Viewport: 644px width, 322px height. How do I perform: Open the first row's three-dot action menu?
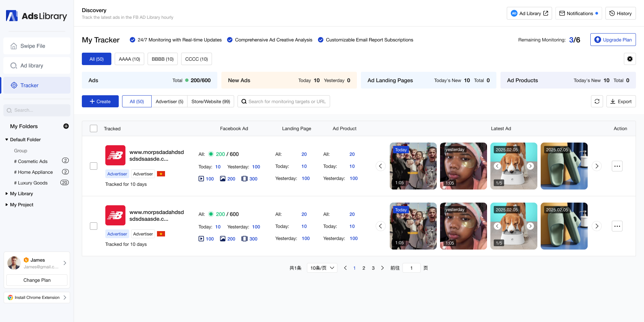point(617,166)
